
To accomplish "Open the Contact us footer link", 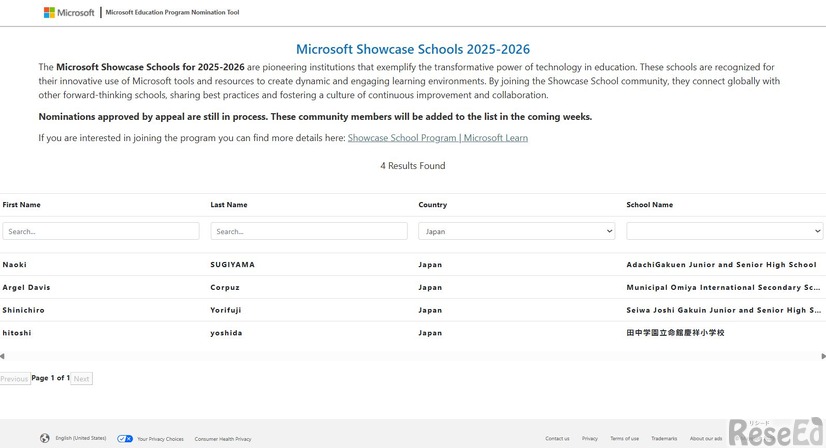I will pyautogui.click(x=557, y=438).
